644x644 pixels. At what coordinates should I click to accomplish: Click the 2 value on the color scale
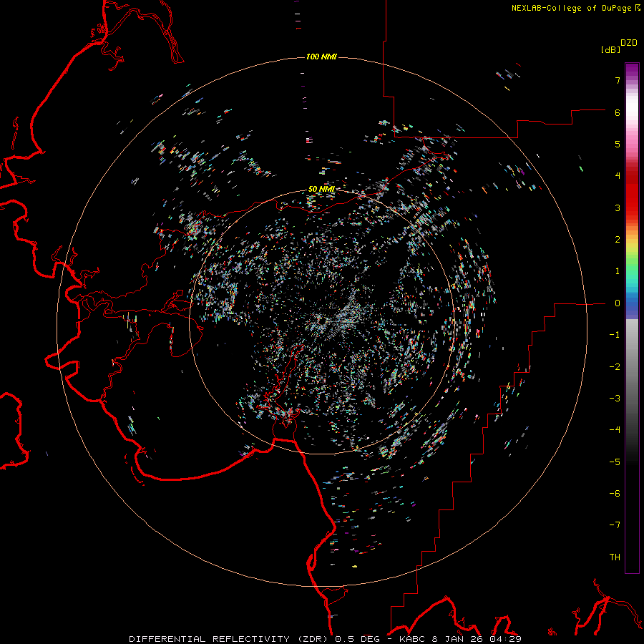(618, 240)
